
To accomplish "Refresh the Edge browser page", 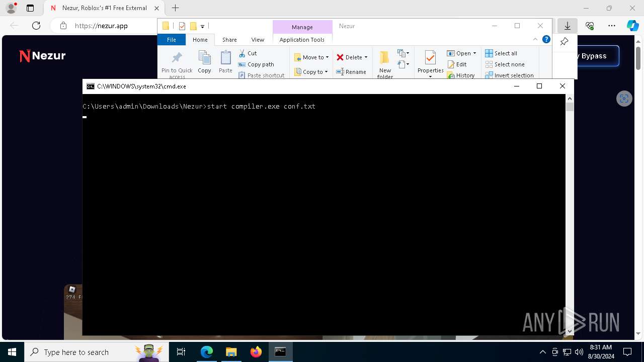I will 36,26.
